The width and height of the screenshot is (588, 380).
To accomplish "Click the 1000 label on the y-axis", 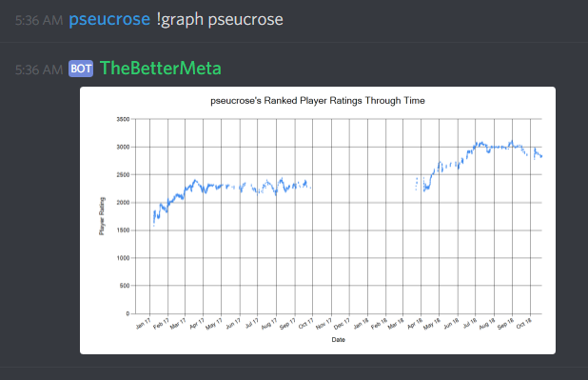I will [x=123, y=258].
